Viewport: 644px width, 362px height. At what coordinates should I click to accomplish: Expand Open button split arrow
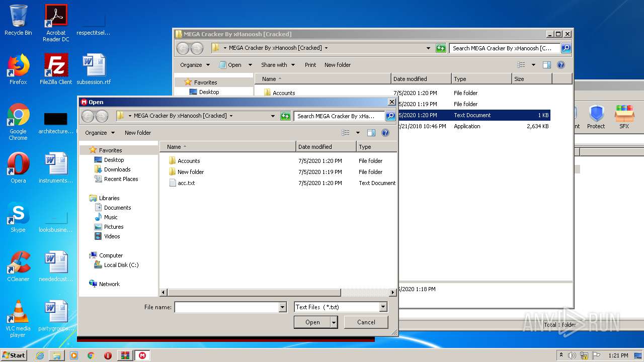334,322
